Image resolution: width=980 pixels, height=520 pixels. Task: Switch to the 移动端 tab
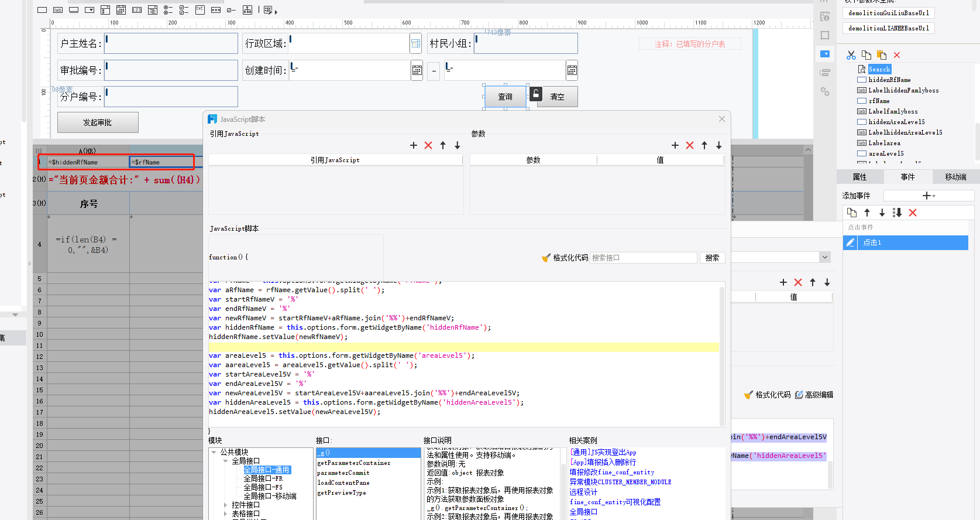(x=955, y=177)
